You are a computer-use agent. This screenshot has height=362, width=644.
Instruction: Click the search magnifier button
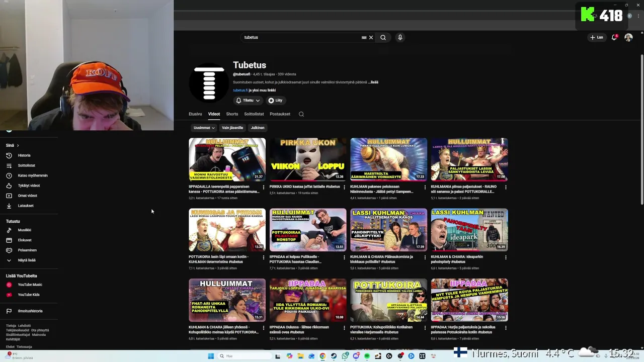383,37
